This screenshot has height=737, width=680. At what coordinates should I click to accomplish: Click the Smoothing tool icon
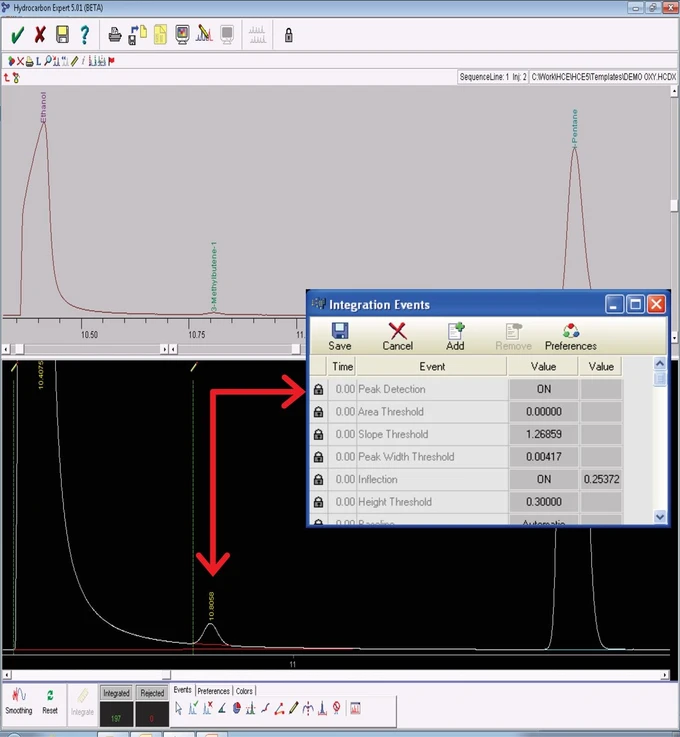point(18,698)
